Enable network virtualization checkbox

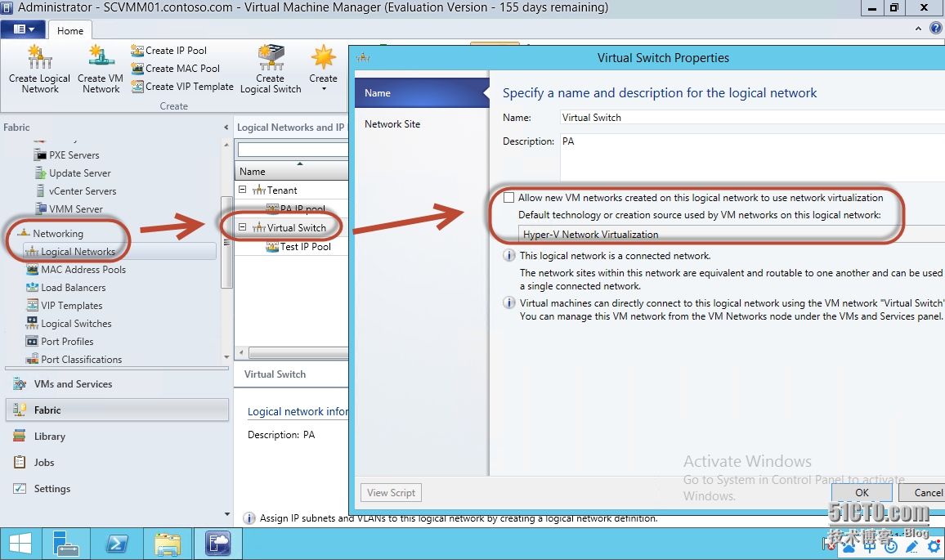[509, 198]
